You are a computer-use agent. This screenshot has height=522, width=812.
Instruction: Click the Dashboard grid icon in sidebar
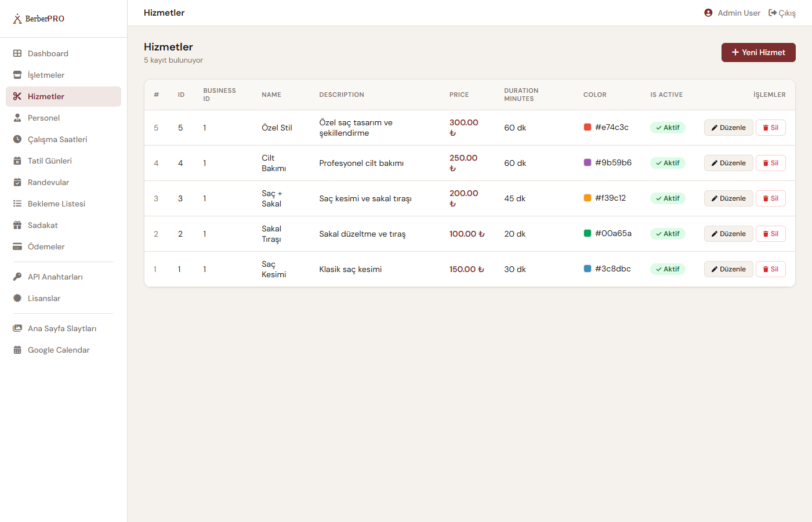17,53
